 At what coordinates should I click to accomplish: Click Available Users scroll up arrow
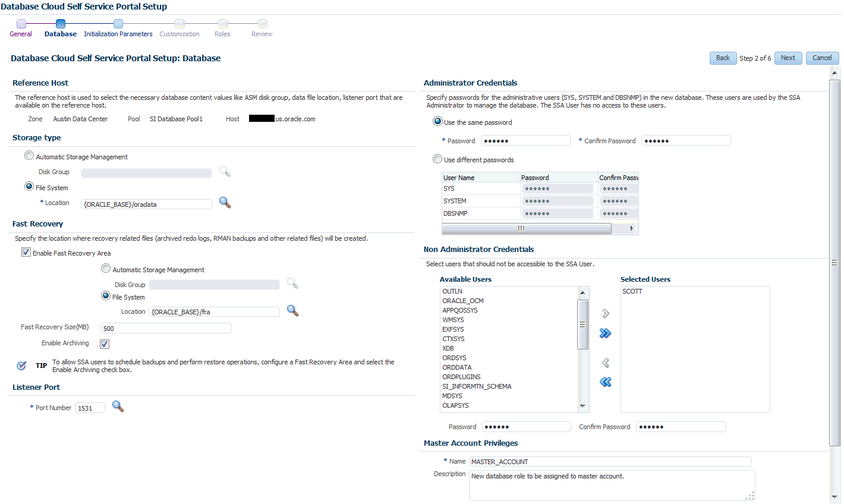582,292
